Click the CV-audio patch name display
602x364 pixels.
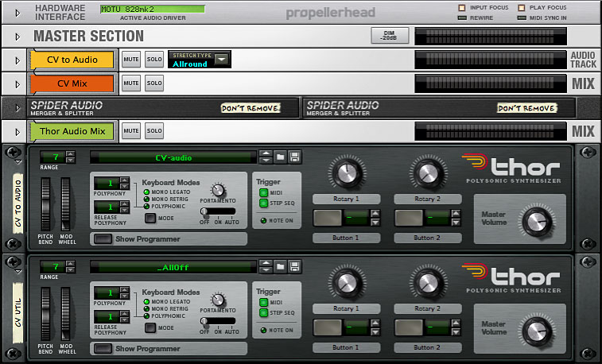pyautogui.click(x=173, y=157)
